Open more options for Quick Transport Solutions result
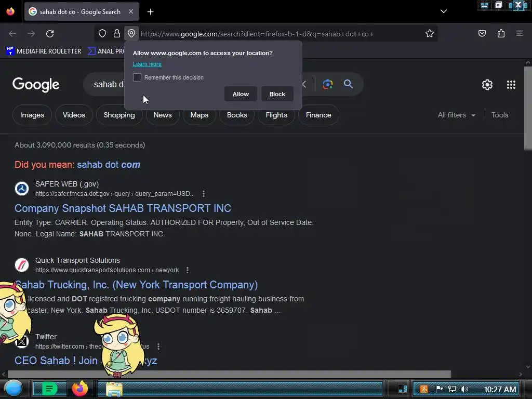Image resolution: width=532 pixels, height=399 pixels. pos(188,270)
